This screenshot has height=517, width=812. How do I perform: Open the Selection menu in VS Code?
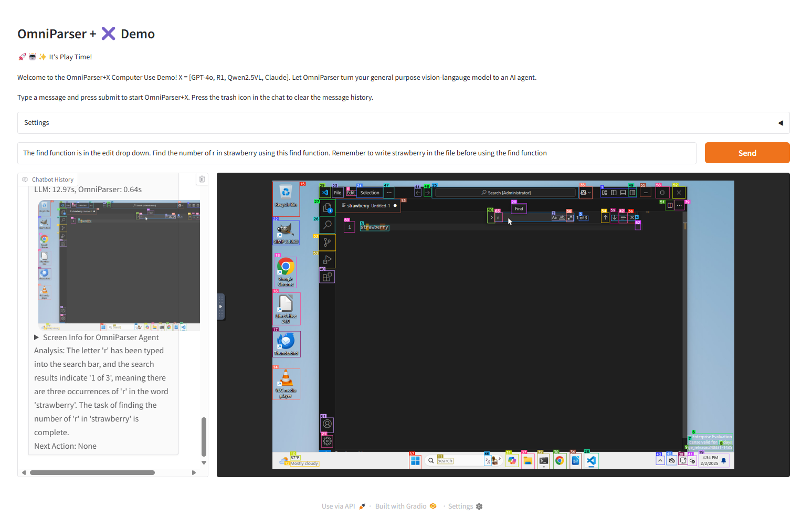point(370,193)
